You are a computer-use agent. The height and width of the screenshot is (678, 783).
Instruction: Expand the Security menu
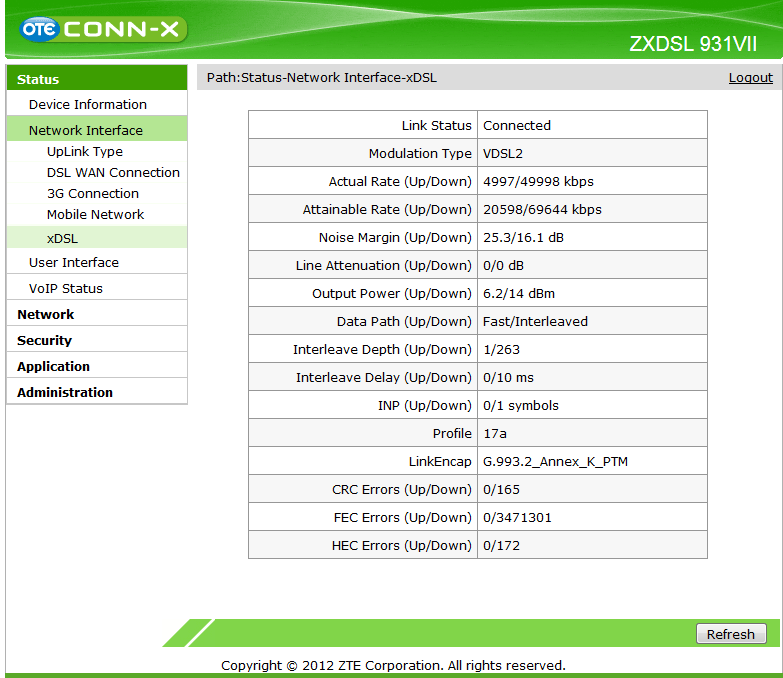[x=44, y=340]
